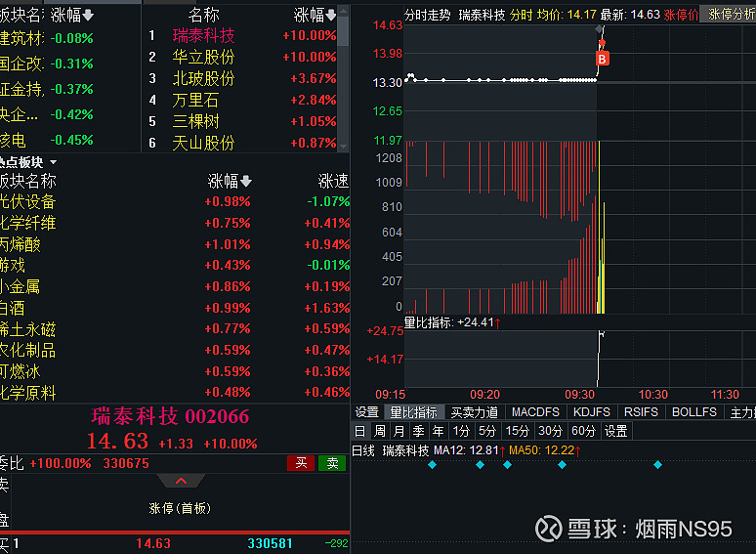Image resolution: width=756 pixels, height=554 pixels.
Task: Click the 涨停价 label in chart header
Action: click(681, 15)
